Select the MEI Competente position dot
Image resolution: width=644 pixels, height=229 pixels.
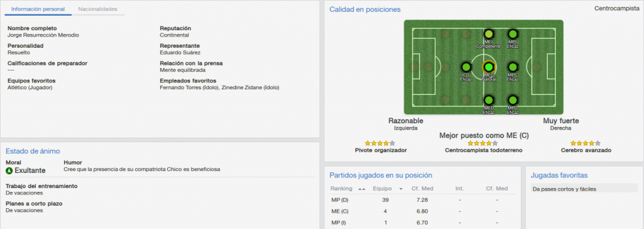coord(489,34)
